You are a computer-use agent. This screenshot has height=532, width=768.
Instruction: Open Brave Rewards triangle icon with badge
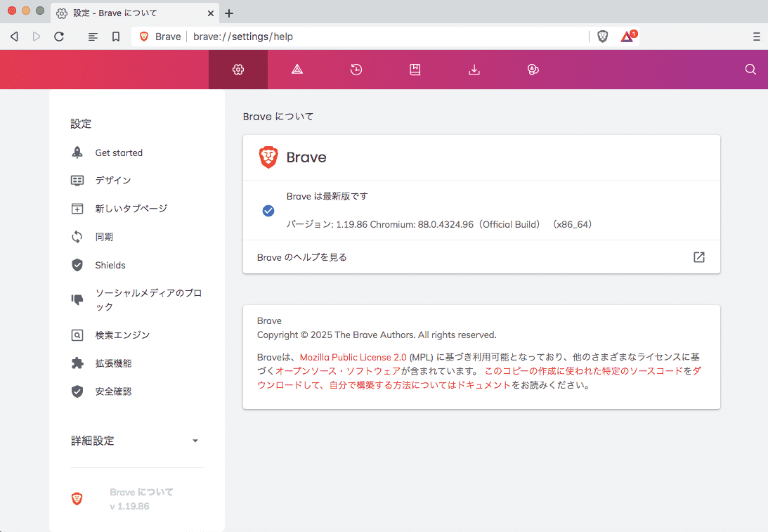[629, 37]
